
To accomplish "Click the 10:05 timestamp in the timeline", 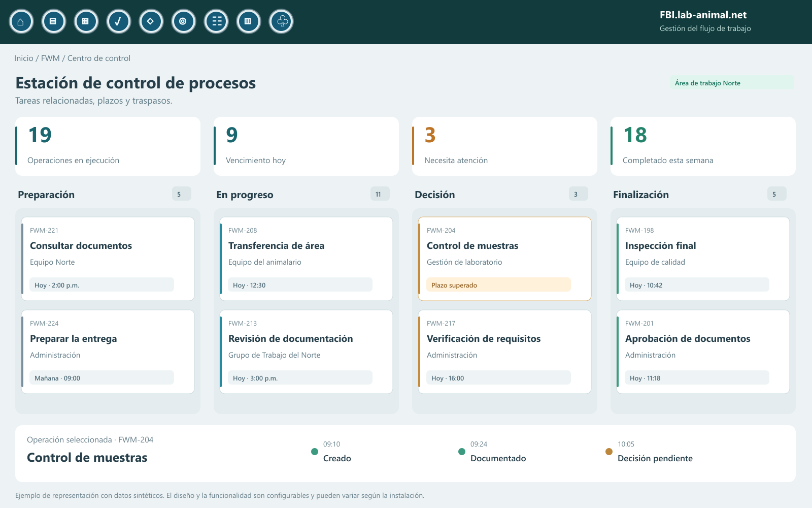I will 626,444.
